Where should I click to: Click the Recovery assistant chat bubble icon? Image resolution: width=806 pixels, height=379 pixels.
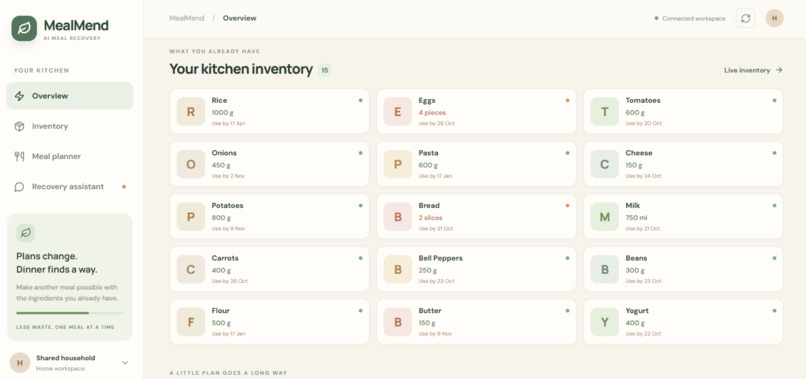click(20, 187)
